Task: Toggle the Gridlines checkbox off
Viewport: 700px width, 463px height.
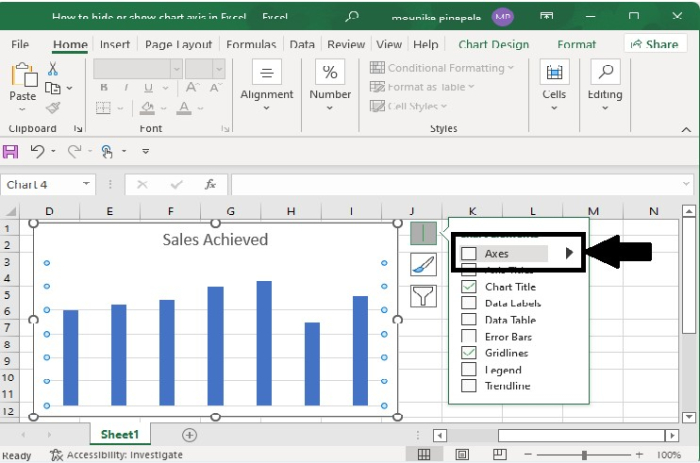Action: [x=468, y=353]
